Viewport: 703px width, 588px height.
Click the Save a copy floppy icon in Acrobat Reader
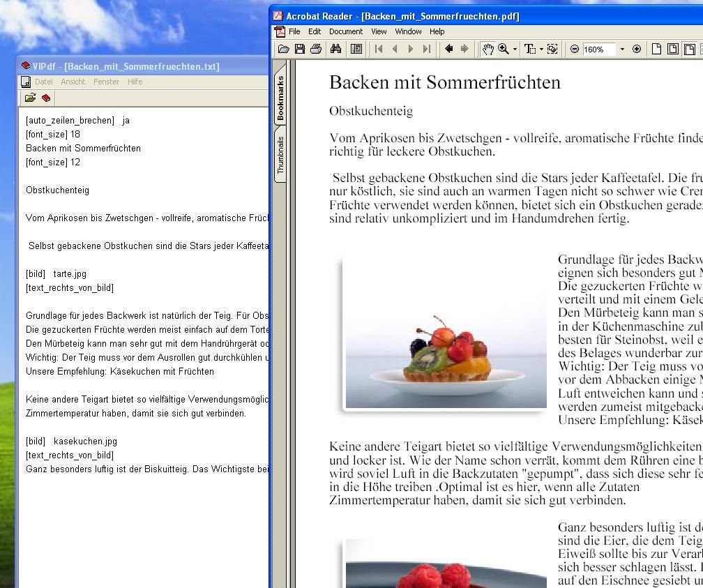[x=300, y=49]
